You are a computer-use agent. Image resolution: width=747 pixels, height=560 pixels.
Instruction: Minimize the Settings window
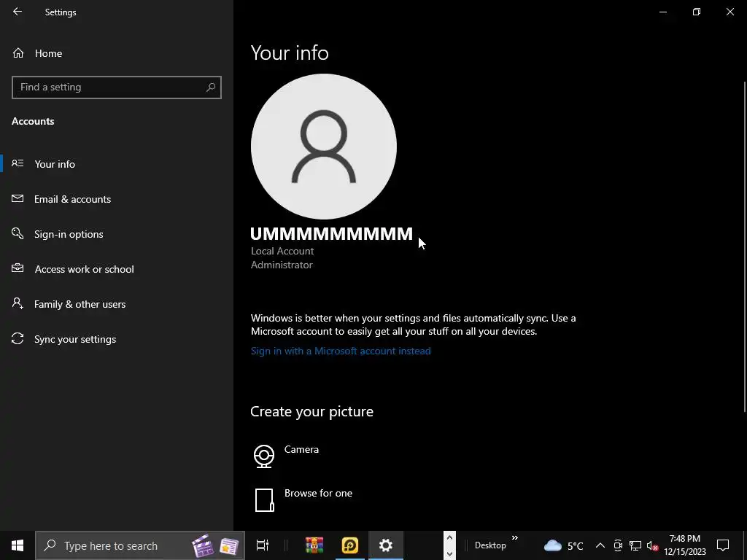[662, 12]
